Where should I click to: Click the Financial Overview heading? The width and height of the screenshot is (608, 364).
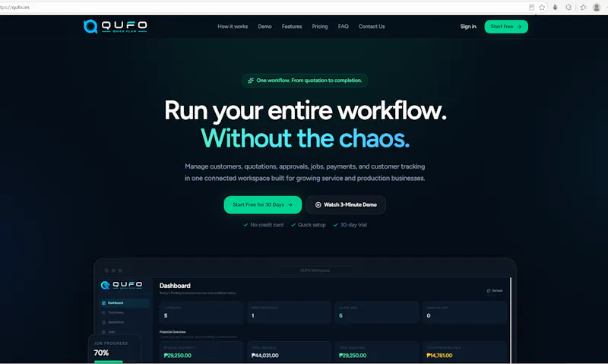[173, 332]
